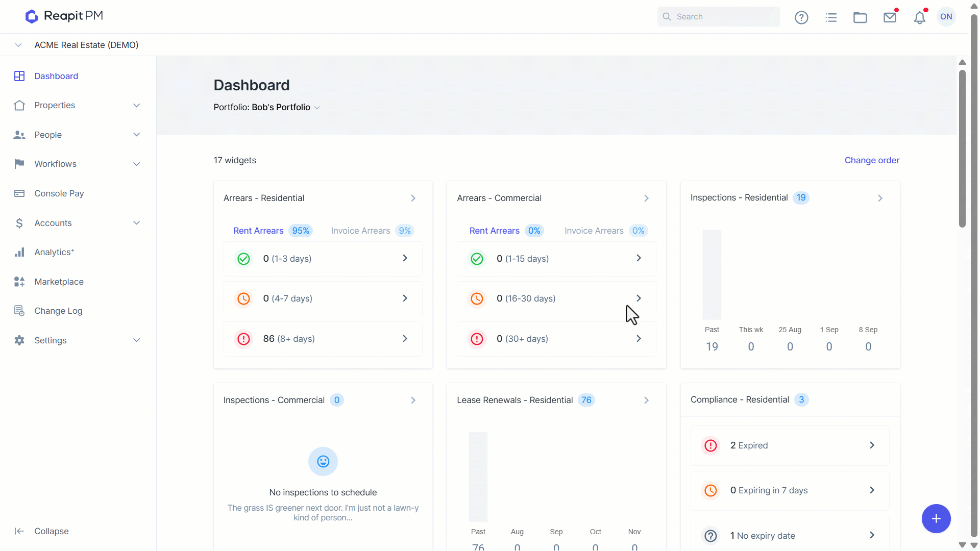The image size is (980, 551).
Task: Open the task list icon in header
Action: pos(831,17)
